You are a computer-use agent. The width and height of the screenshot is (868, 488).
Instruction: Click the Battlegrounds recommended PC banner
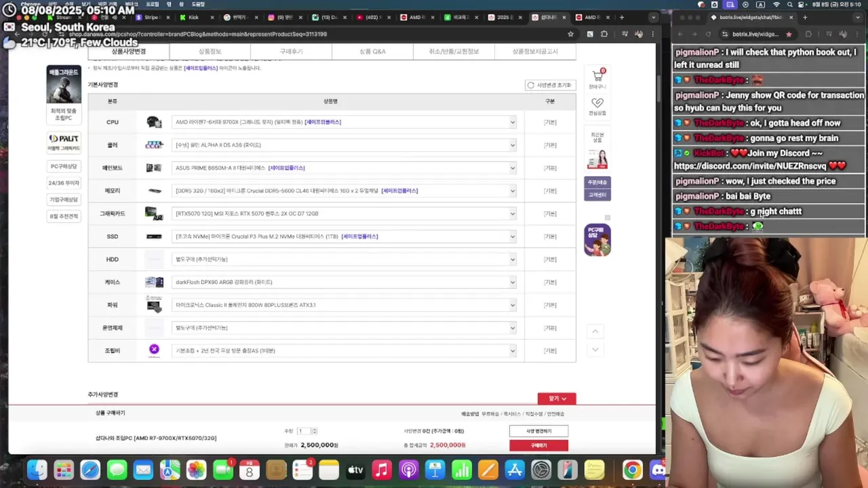[64, 94]
